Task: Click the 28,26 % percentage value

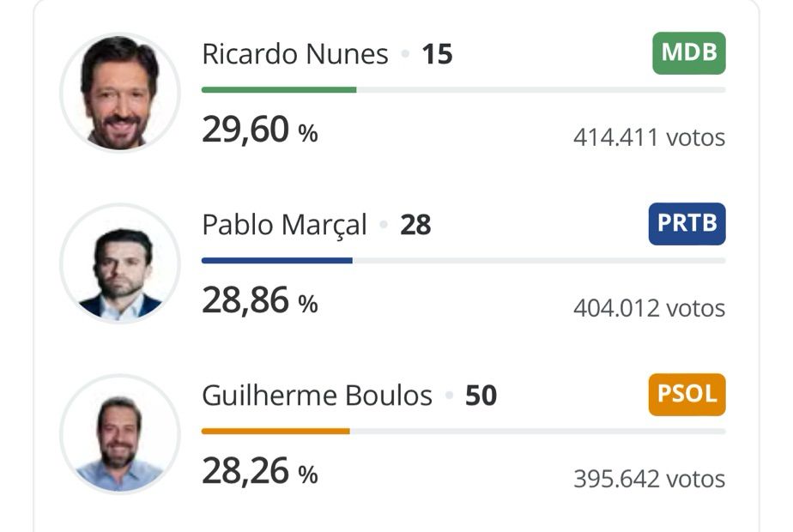Action: click(260, 471)
